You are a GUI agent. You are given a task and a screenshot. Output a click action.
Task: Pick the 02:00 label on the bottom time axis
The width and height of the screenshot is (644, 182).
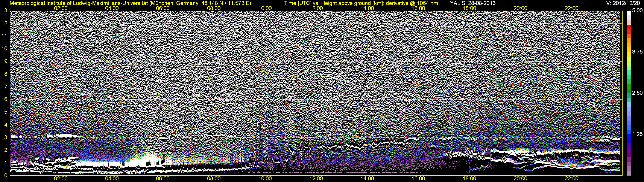tap(61, 179)
